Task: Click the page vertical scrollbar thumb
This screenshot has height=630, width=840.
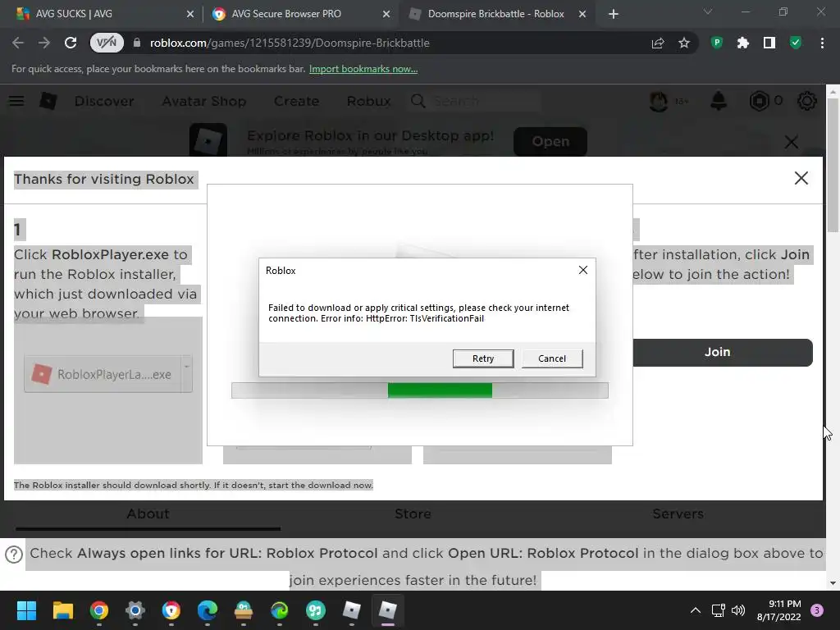Action: click(833, 165)
